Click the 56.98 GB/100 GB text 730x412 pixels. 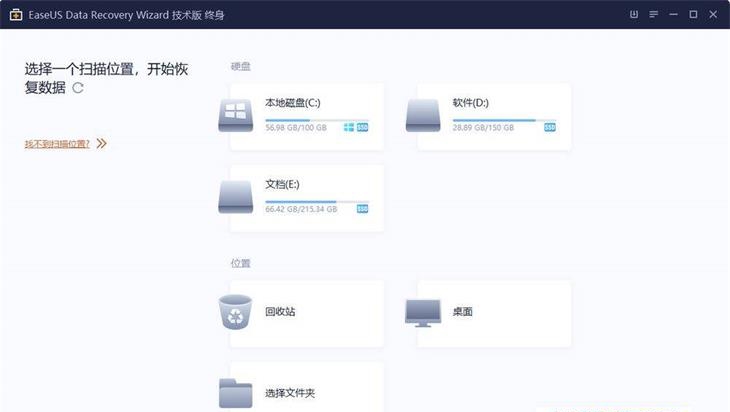[296, 128]
